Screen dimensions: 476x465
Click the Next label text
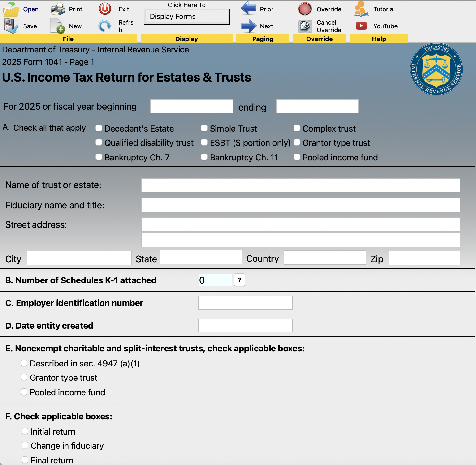266,26
